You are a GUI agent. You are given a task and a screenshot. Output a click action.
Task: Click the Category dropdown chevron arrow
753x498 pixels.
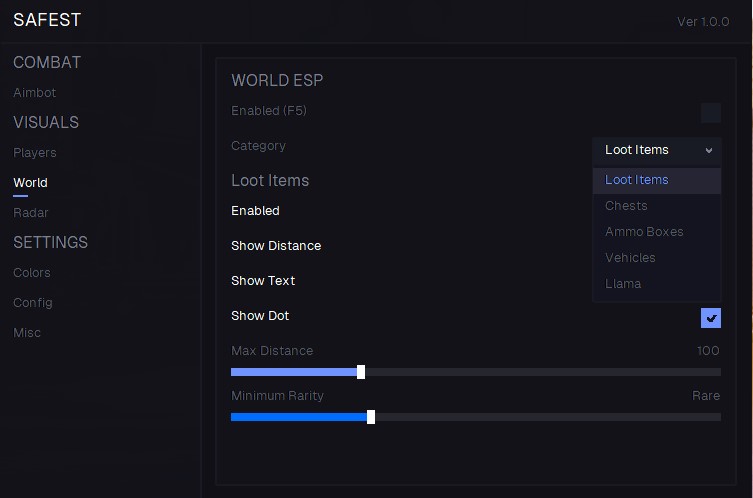(708, 150)
